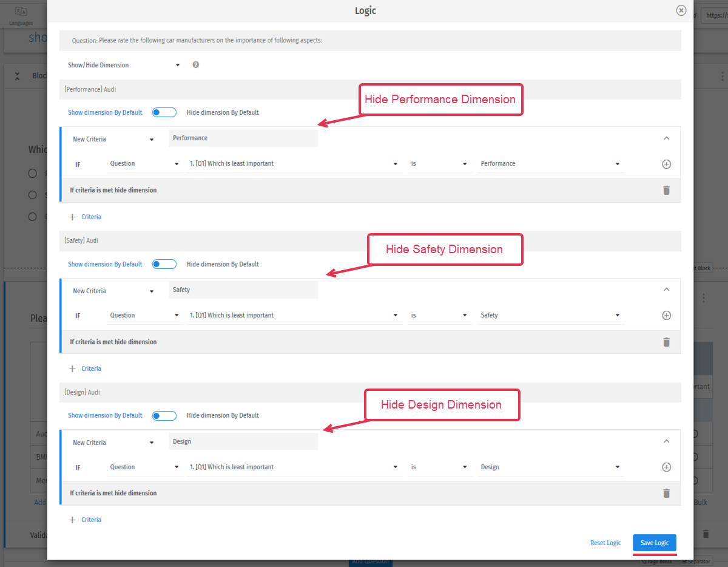Add a condition to the Design criteria
This screenshot has height=567, width=728.
666,467
